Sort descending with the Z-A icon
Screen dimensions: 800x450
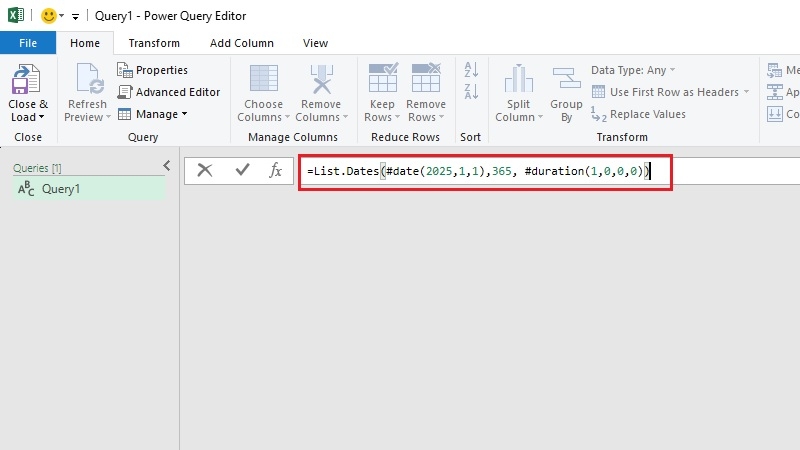471,92
